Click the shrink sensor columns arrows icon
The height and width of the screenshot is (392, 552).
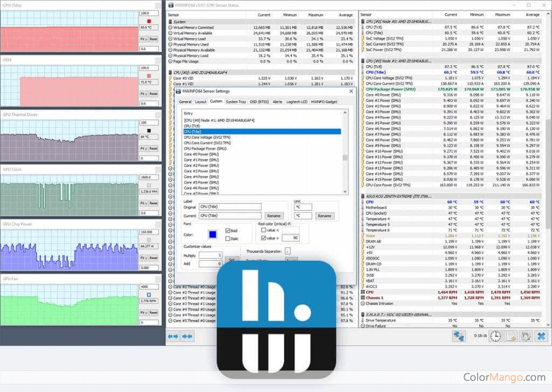tap(187, 337)
